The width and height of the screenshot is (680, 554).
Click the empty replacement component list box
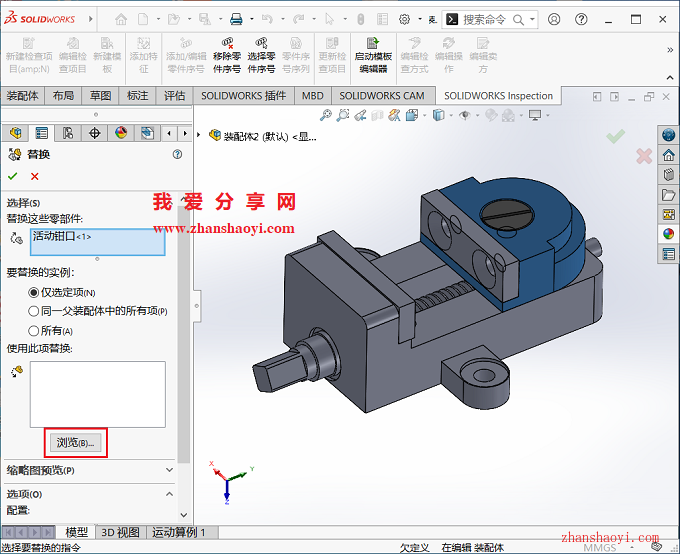[98, 394]
